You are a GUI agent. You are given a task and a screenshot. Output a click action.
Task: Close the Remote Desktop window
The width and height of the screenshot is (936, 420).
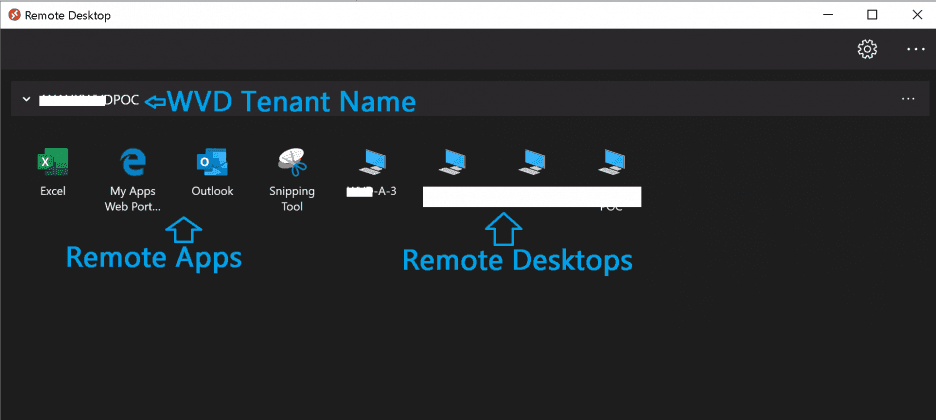pyautogui.click(x=917, y=15)
